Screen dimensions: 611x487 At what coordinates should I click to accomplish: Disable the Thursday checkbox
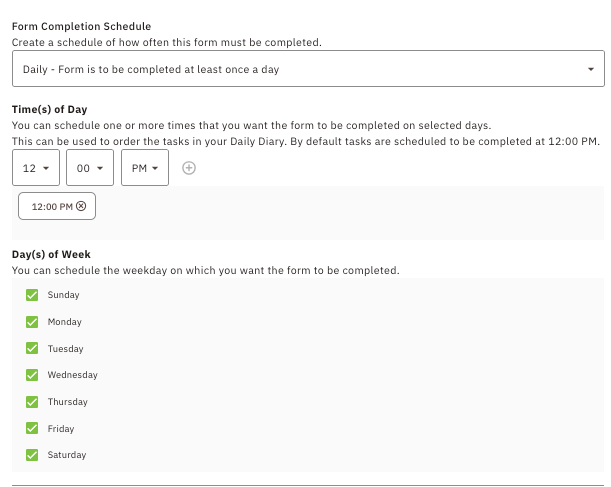[x=32, y=402]
